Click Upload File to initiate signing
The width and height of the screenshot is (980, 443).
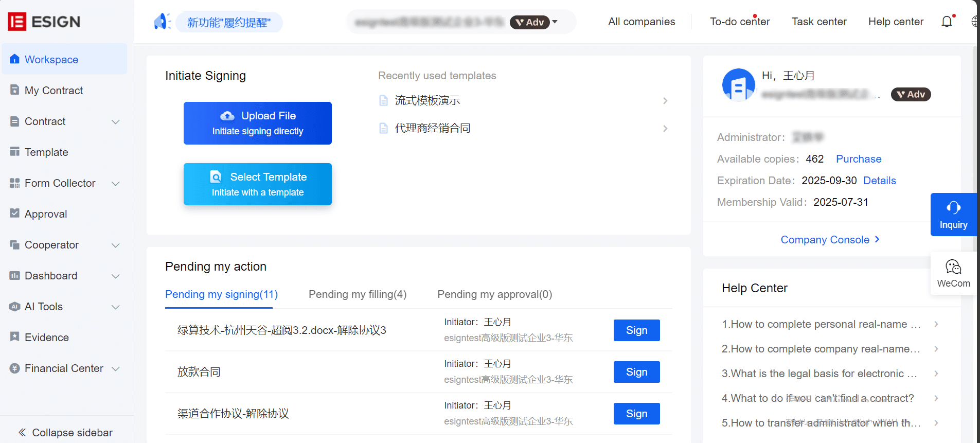point(258,123)
